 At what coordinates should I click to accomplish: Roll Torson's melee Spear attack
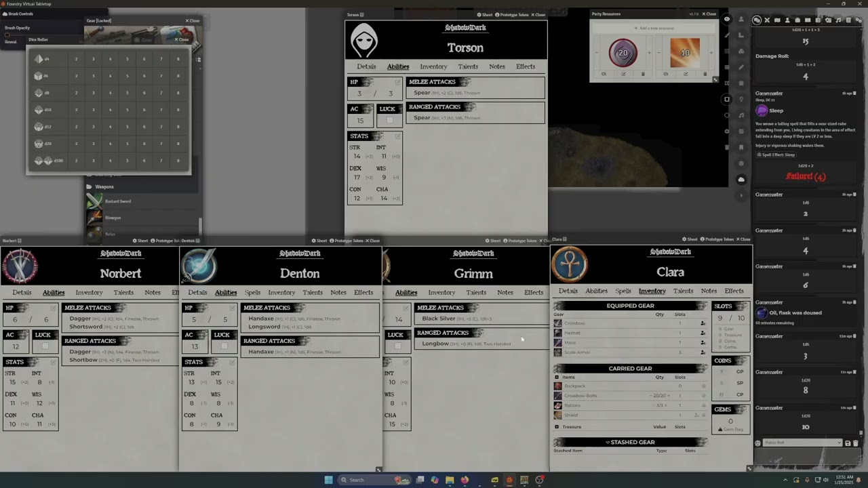click(422, 92)
